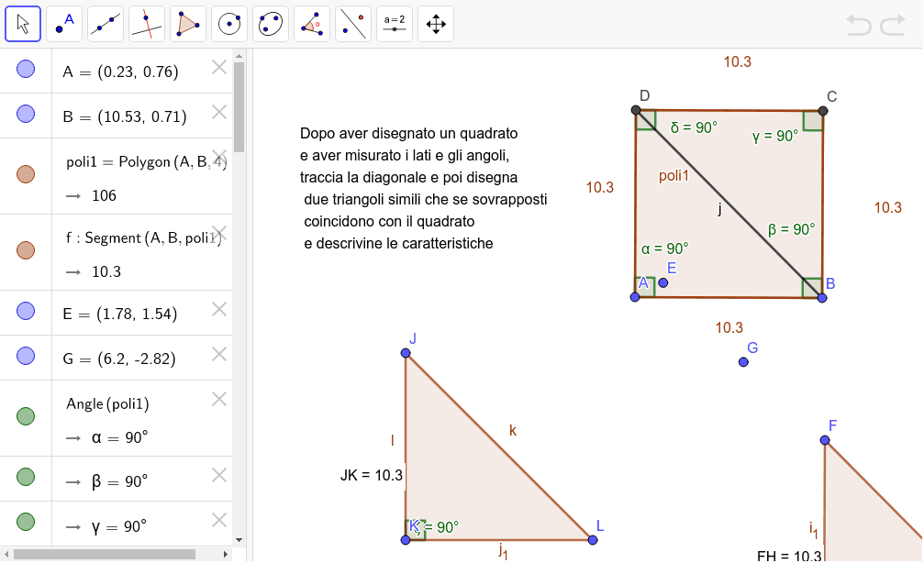This screenshot has height=563, width=924.
Task: Click algebra panel scroll right arrow
Action: coord(225,554)
